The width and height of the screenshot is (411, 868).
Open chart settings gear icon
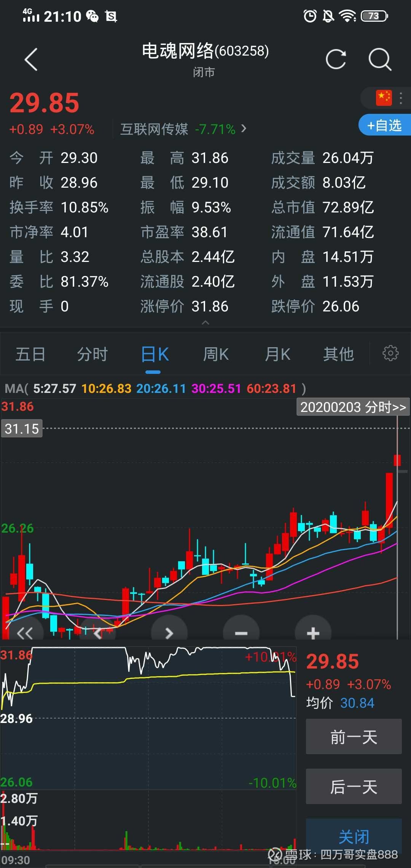pyautogui.click(x=390, y=353)
